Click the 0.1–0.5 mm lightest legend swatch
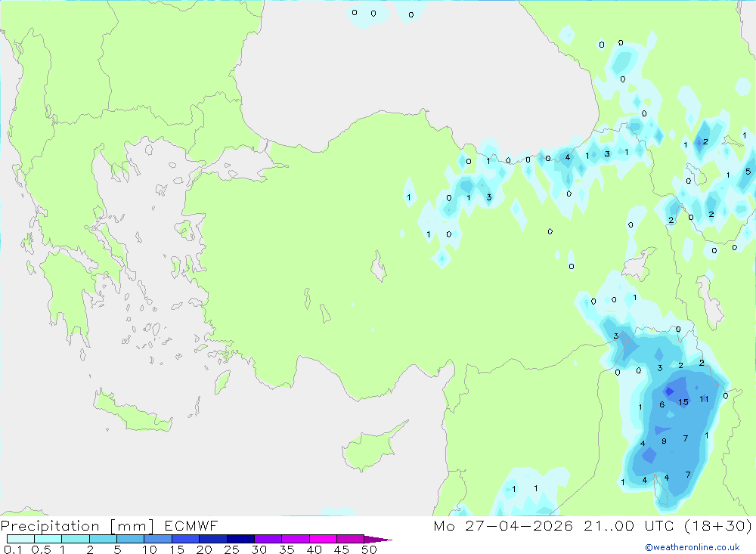This screenshot has width=756, height=554. click(x=20, y=539)
